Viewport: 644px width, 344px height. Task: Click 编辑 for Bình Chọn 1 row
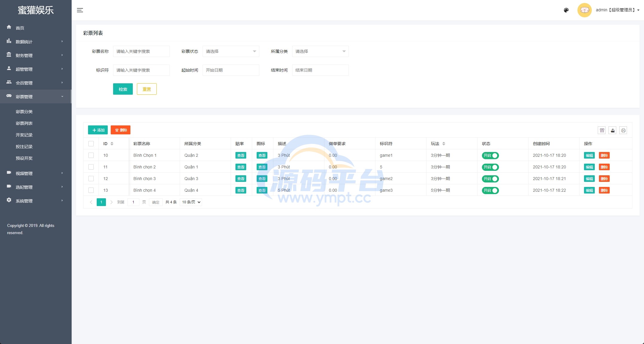[589, 155]
